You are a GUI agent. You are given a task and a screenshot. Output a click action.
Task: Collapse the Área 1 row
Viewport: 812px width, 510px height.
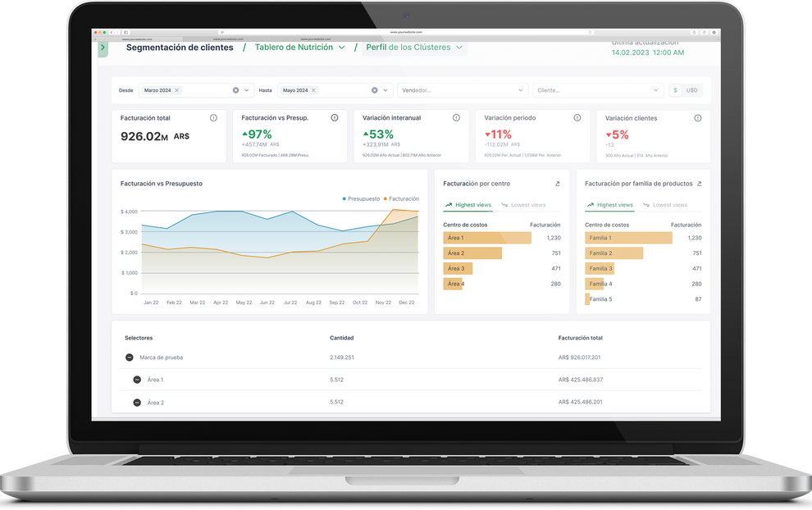(137, 380)
